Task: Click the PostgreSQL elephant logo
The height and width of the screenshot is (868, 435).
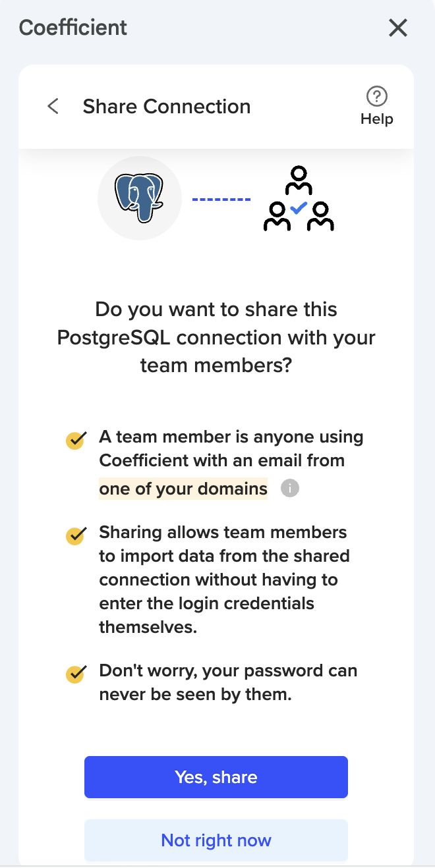Action: tap(140, 198)
